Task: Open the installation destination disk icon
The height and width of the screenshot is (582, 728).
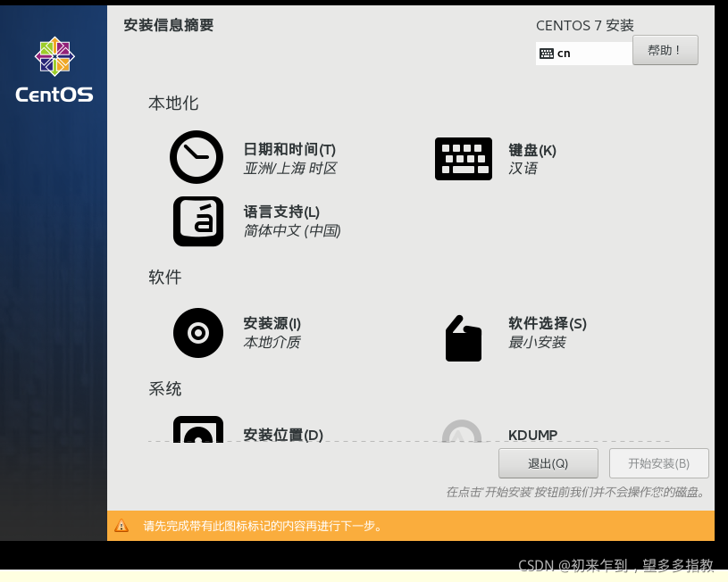Action: [198, 429]
